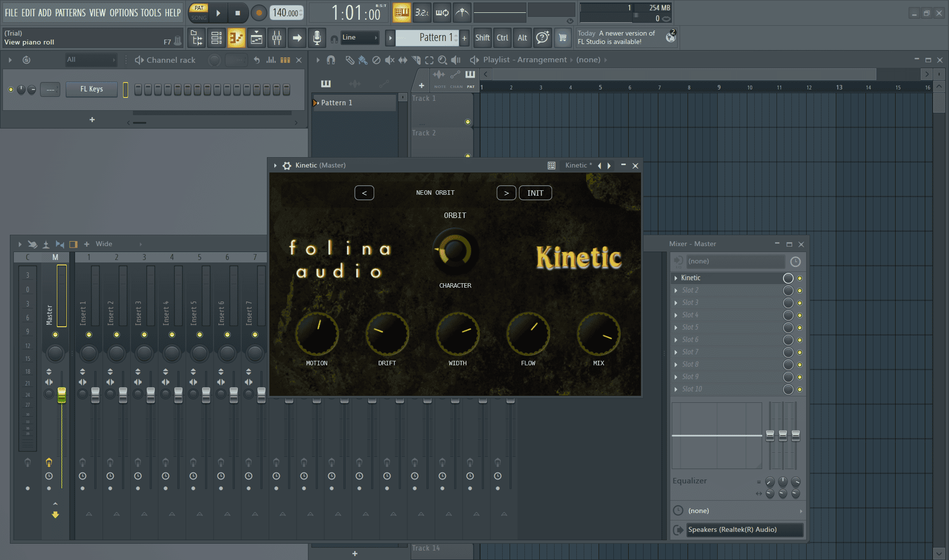This screenshot has width=949, height=560.
Task: Click the tempo 140.000 field
Action: pyautogui.click(x=286, y=13)
